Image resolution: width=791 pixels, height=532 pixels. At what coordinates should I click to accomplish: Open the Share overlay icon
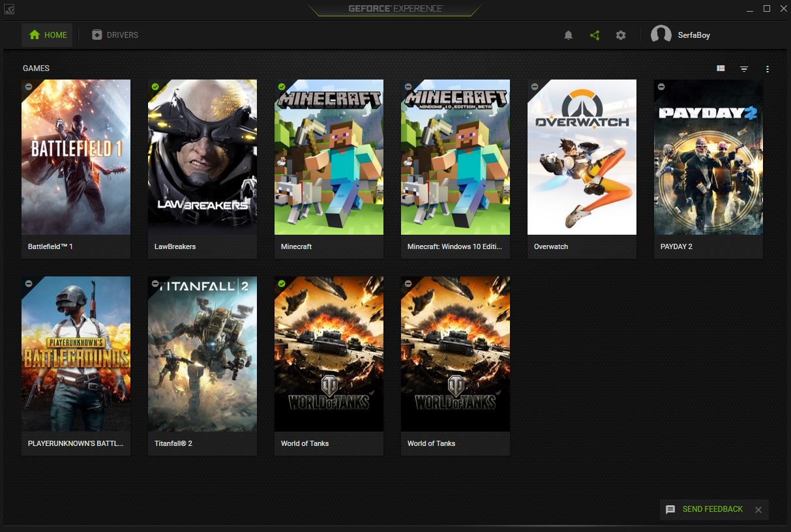[595, 35]
